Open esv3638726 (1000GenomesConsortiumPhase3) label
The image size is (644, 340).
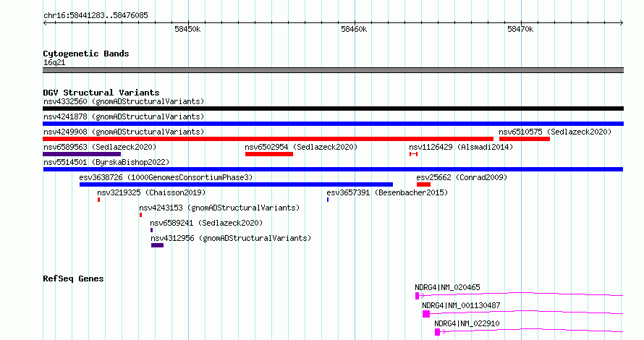point(166,177)
